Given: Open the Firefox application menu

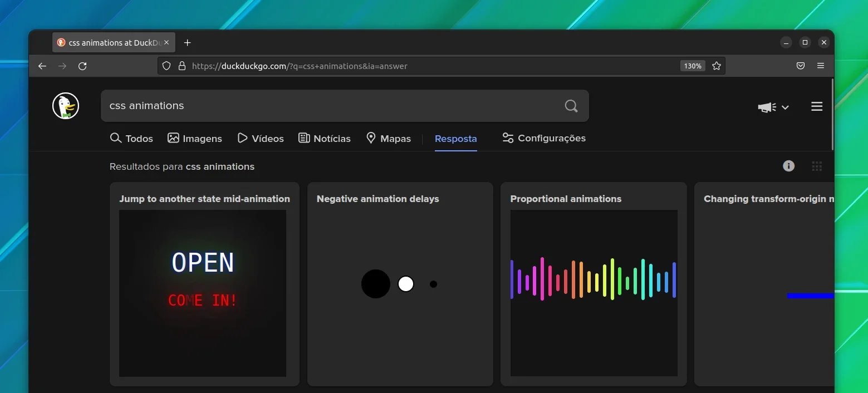Looking at the screenshot, I should [821, 66].
